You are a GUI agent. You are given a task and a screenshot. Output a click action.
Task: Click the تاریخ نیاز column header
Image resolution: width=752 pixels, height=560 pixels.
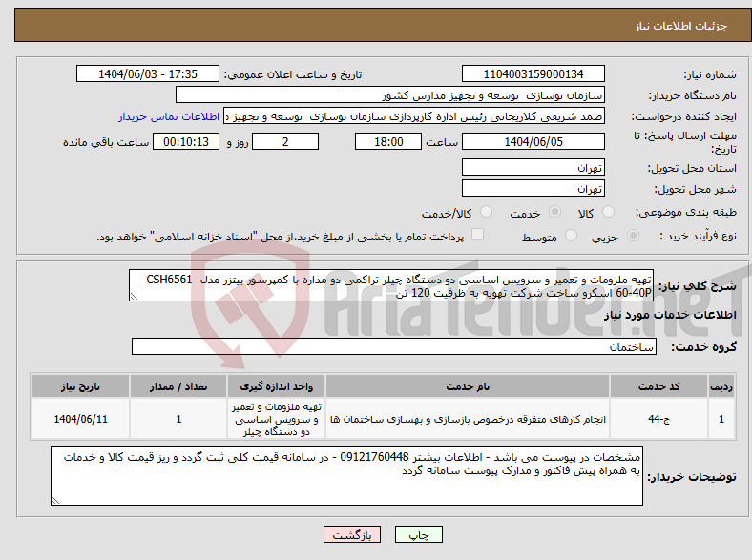tap(80, 386)
